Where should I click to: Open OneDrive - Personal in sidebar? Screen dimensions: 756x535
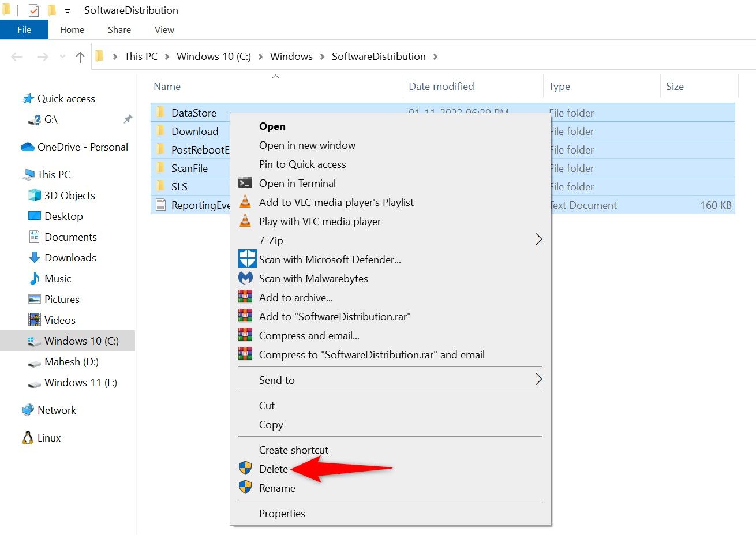coord(83,147)
